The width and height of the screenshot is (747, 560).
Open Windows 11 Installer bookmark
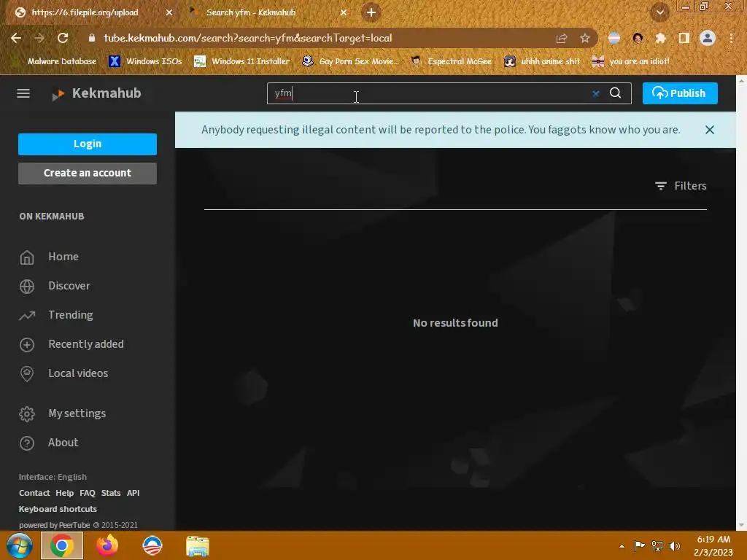pyautogui.click(x=242, y=61)
